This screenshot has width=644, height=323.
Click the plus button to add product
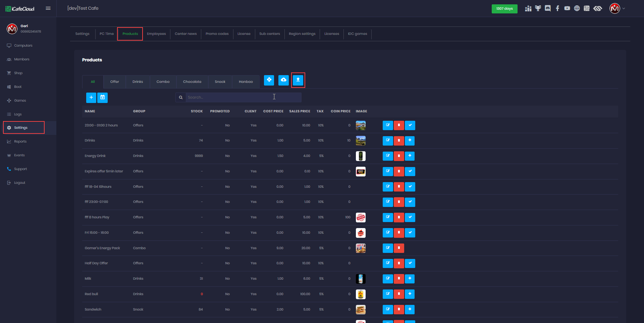(91, 98)
